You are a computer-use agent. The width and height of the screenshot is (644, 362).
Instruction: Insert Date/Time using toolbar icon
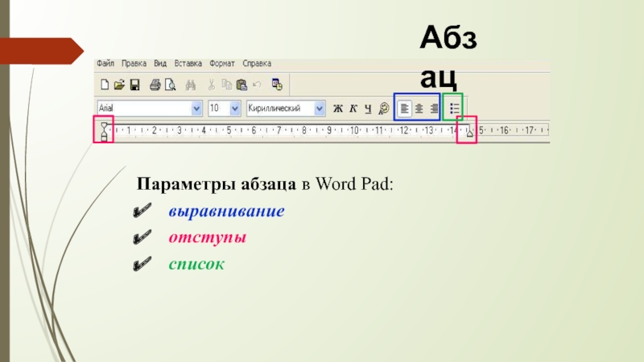[276, 84]
